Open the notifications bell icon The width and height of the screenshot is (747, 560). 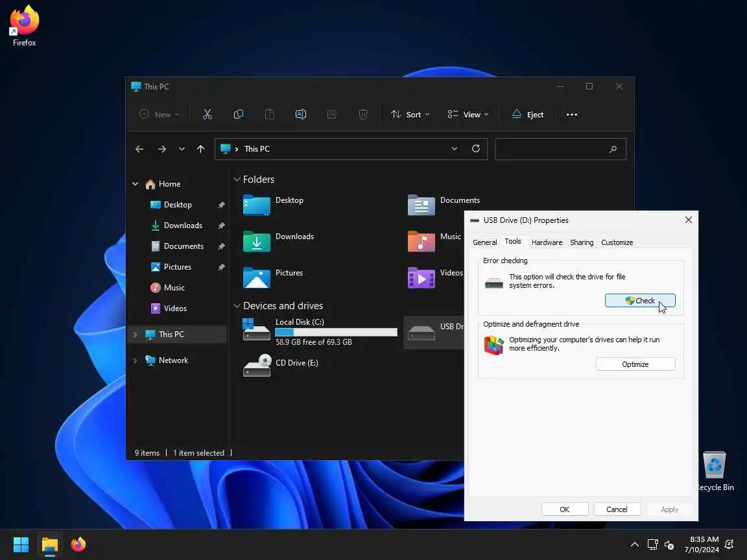(x=729, y=544)
